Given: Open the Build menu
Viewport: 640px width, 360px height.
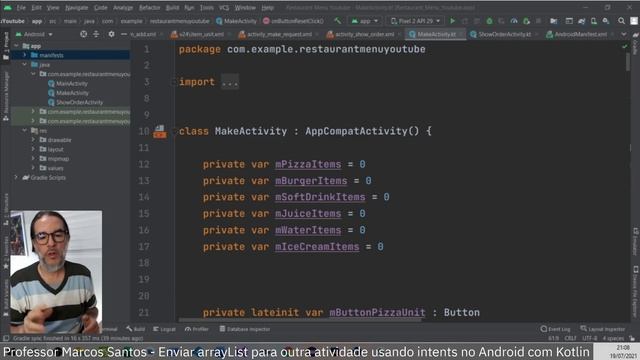Looking at the screenshot, I should point(172,7).
